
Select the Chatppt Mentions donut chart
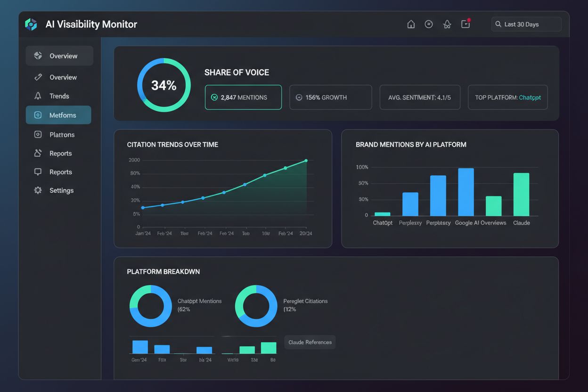tap(151, 306)
